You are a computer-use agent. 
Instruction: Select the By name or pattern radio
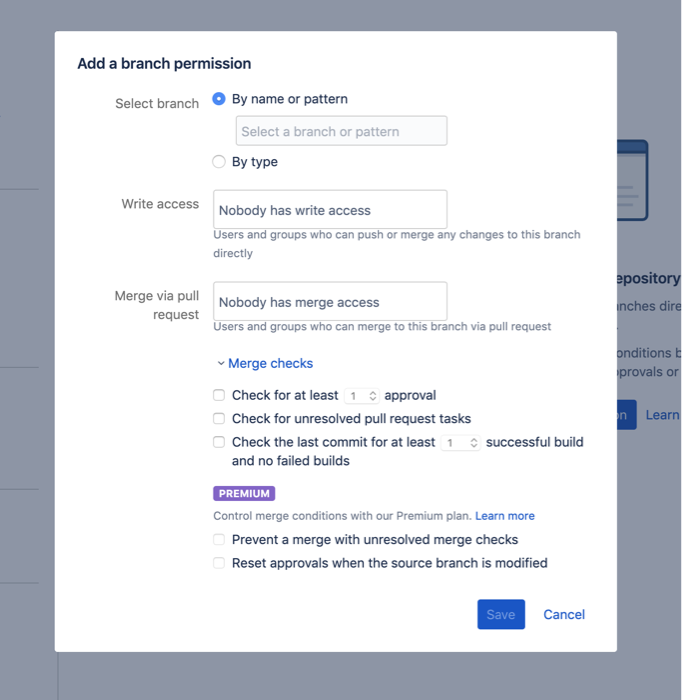(219, 99)
